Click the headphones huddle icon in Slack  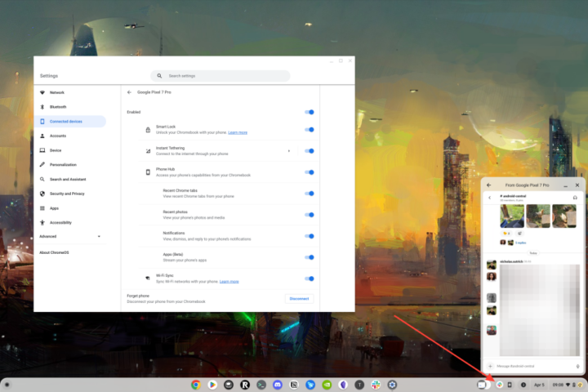click(x=576, y=198)
